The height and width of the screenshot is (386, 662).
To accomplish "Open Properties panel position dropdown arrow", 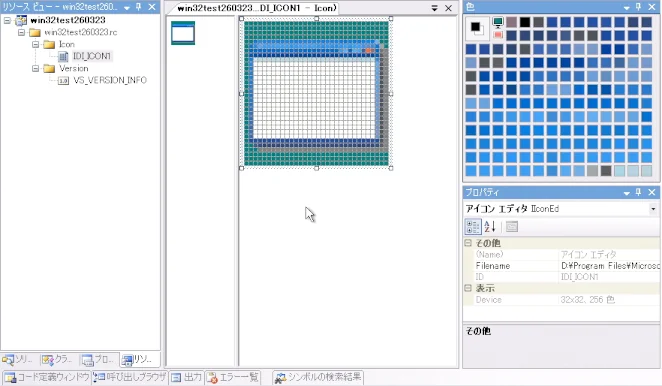I will 627,193.
